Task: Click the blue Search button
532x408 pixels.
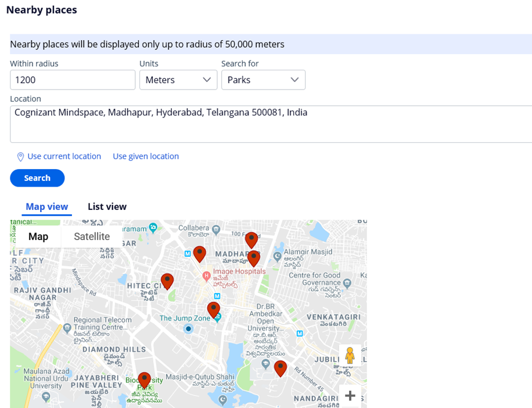Action: [37, 178]
